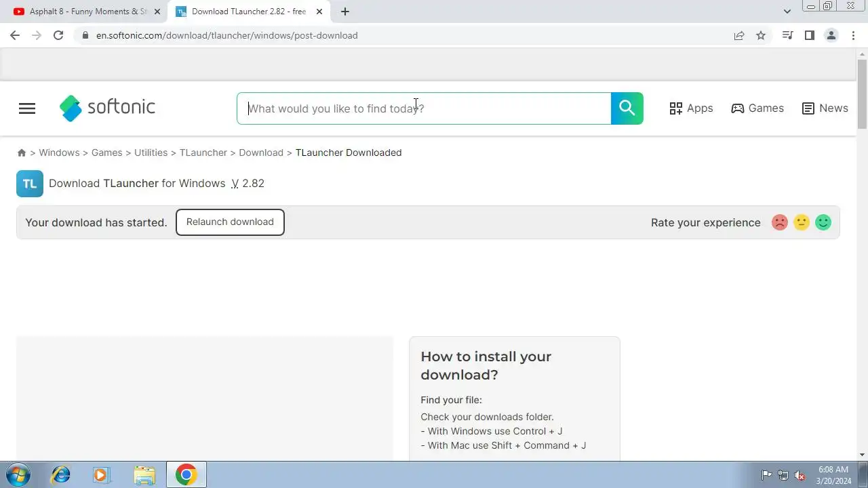Click the 'Your download has started.' text
The height and width of the screenshot is (488, 868).
pos(96,222)
